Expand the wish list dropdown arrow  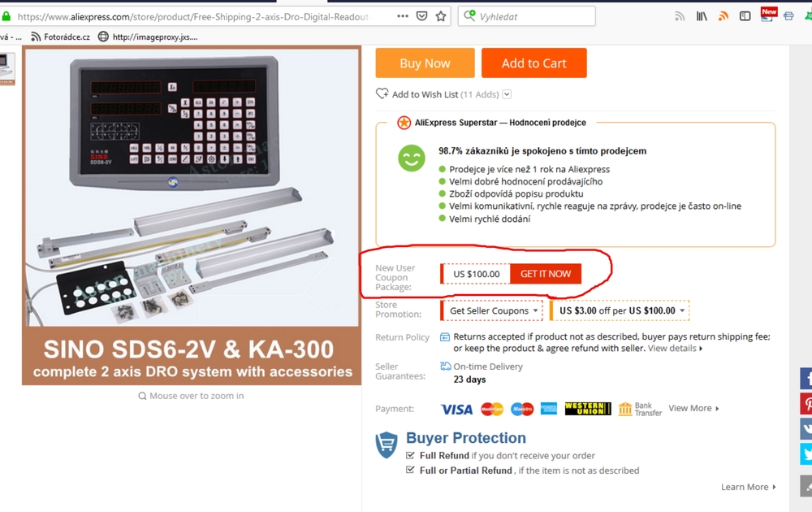click(x=507, y=94)
